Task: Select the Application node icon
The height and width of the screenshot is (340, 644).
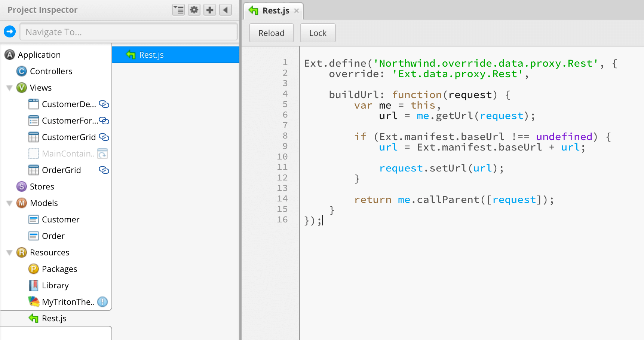Action: 10,55
